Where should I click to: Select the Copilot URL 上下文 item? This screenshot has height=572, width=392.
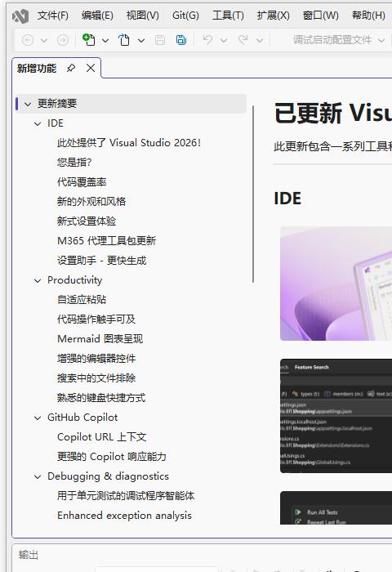tap(102, 437)
